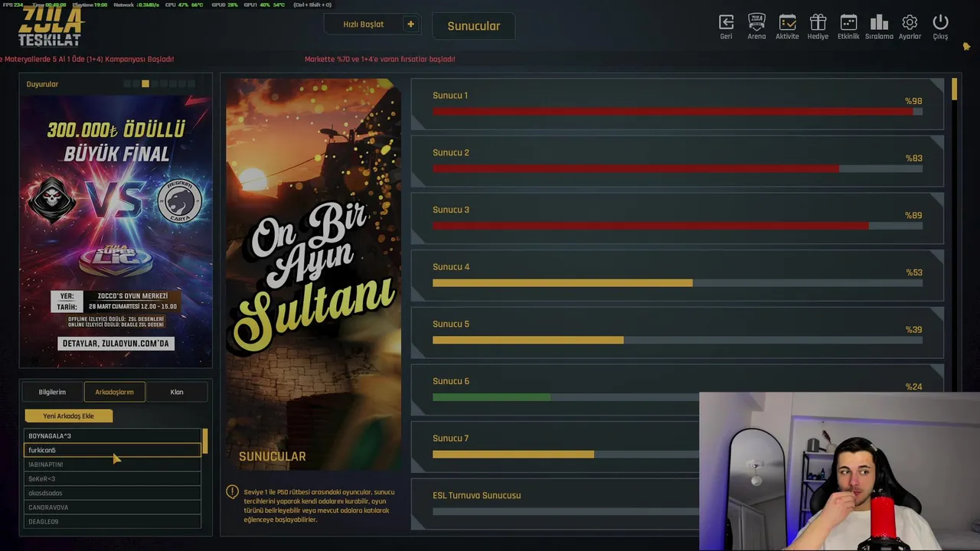Click the plus icon beside Hızlı Başlat
Viewport: 980px width, 551px height.
point(410,24)
